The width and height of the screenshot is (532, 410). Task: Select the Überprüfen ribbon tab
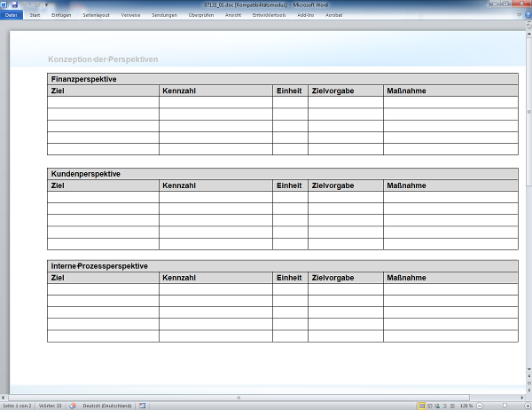(201, 15)
